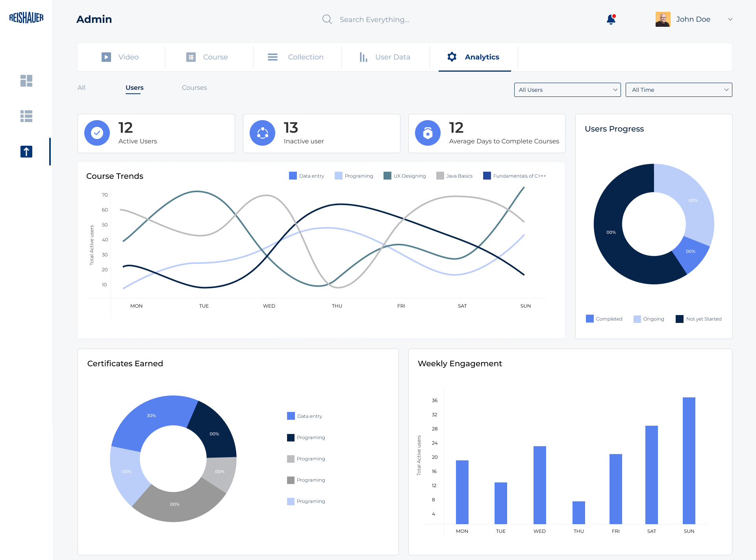The image size is (756, 560).
Task: Click the Reishauer logo
Action: click(26, 18)
